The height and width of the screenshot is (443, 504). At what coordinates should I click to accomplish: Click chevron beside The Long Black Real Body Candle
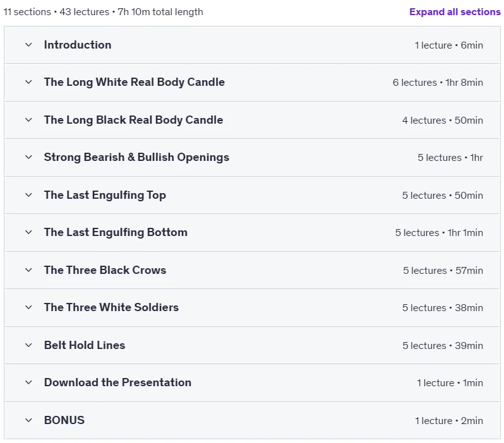click(x=28, y=120)
